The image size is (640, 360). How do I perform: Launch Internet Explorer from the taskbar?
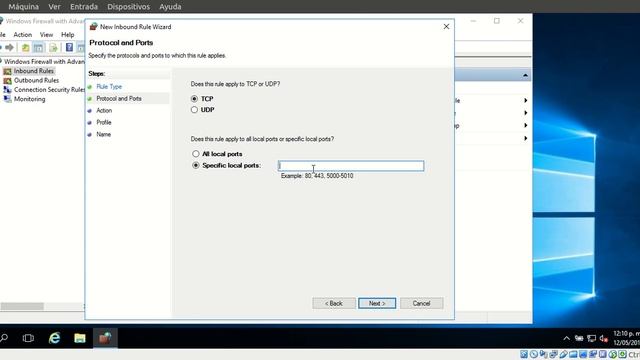[x=54, y=338]
